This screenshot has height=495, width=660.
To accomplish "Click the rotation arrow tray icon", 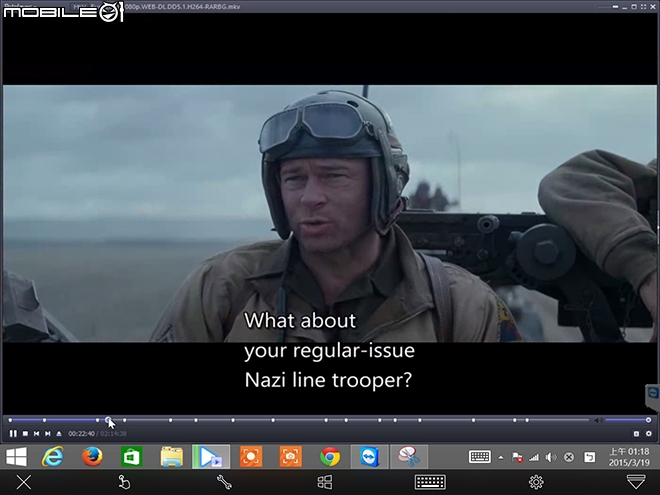I will click(590, 457).
